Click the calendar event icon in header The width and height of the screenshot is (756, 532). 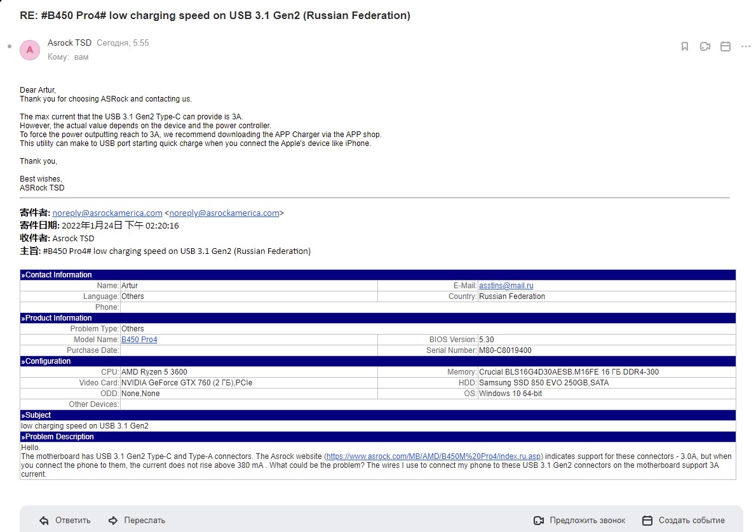coord(725,46)
